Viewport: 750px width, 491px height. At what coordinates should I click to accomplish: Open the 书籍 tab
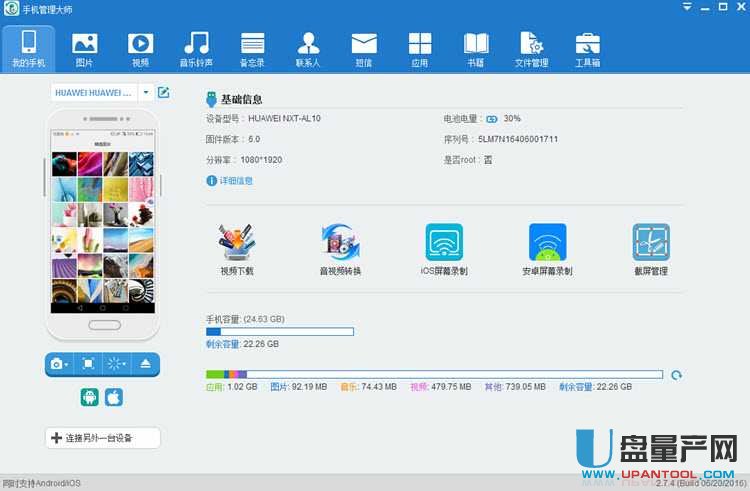click(x=476, y=49)
